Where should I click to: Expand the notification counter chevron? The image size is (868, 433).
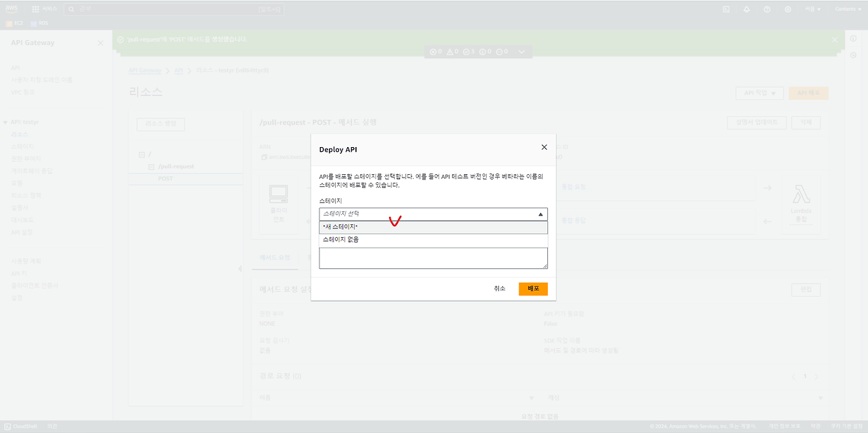click(x=521, y=51)
